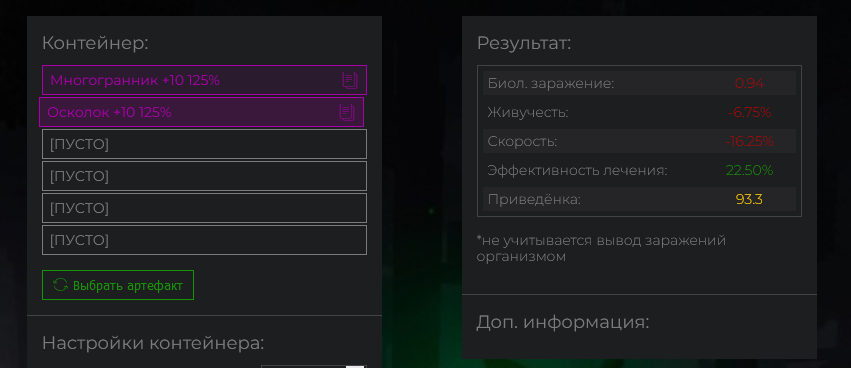Viewport: 851px width, 368px height.
Task: Click the Живучесть: label
Action: (528, 113)
